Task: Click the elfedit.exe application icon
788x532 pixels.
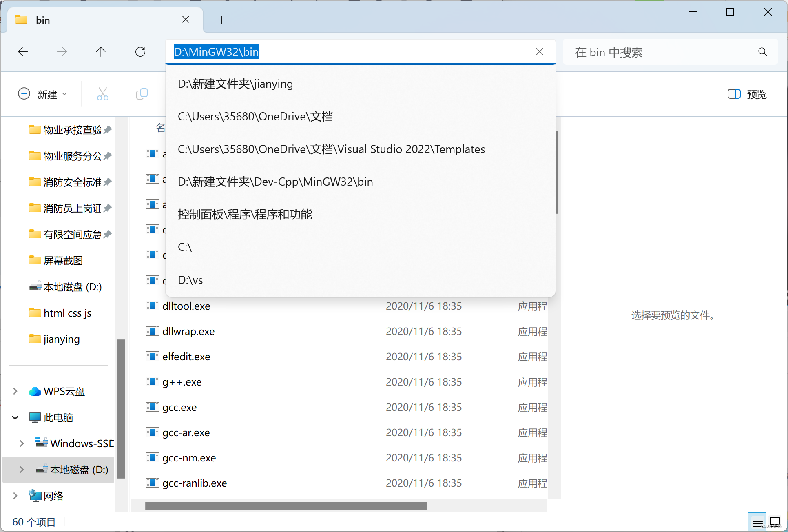Action: [152, 356]
